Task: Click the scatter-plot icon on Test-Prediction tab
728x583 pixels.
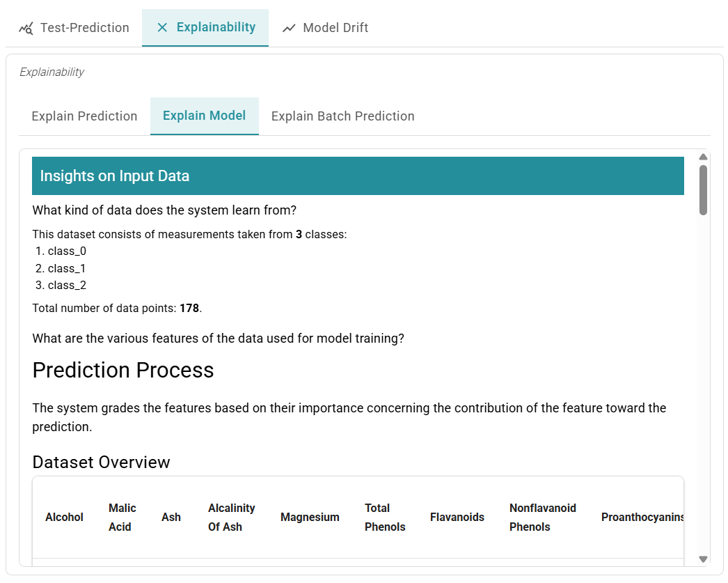Action: (x=24, y=27)
